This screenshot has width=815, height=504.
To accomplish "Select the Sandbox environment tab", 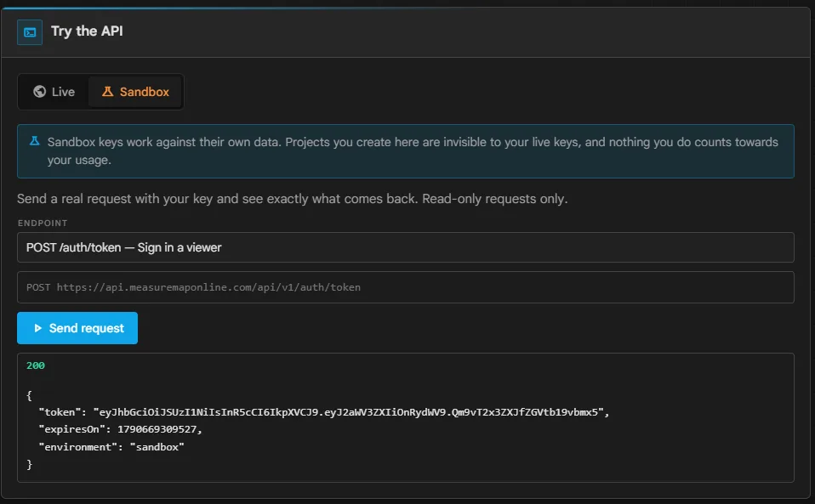I will [135, 92].
